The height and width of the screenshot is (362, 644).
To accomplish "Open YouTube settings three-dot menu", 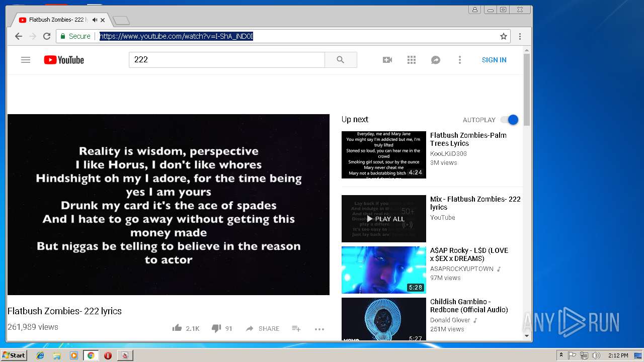I will click(x=459, y=60).
